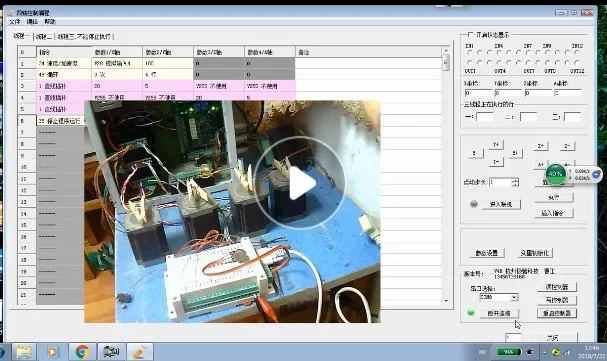Click the X coordinate input field
Viewport: 607px width, 361px height.
click(x=478, y=93)
